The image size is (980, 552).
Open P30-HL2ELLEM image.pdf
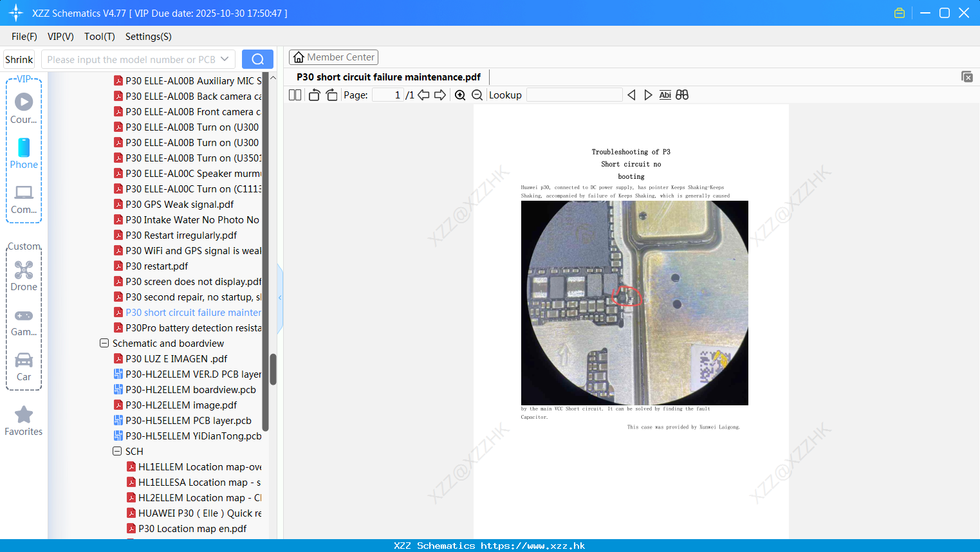181,405
